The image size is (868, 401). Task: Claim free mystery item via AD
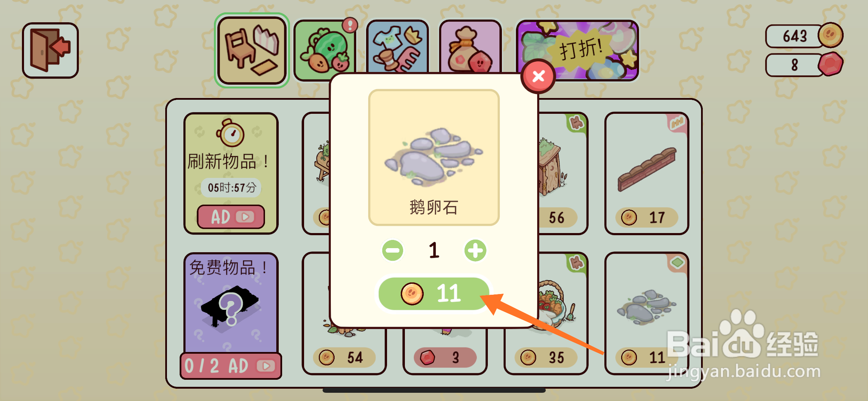(231, 366)
